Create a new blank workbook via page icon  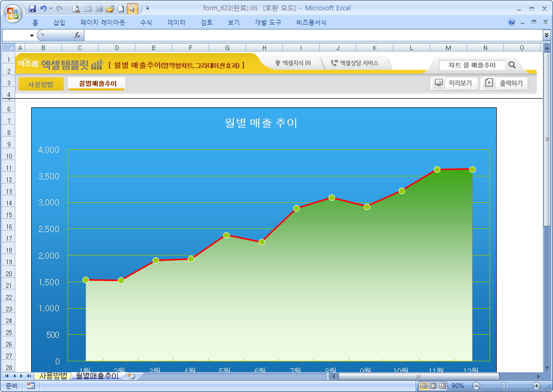pyautogui.click(x=121, y=9)
